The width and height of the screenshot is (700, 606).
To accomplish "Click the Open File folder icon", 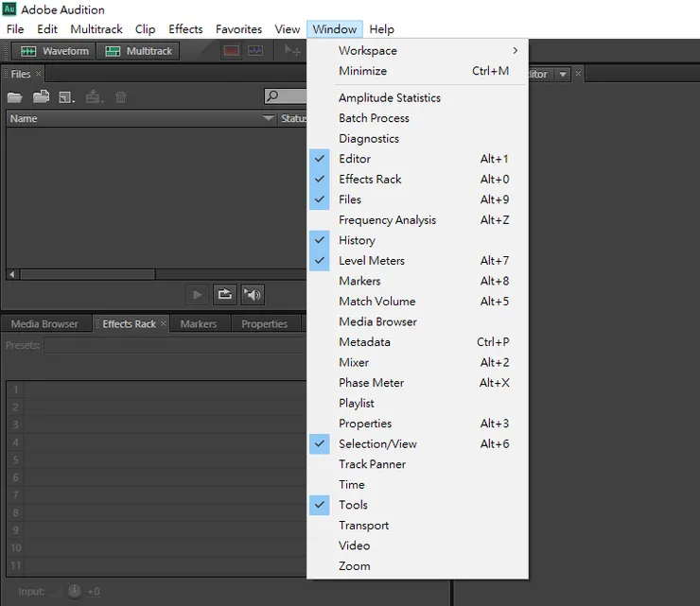I will (15, 96).
